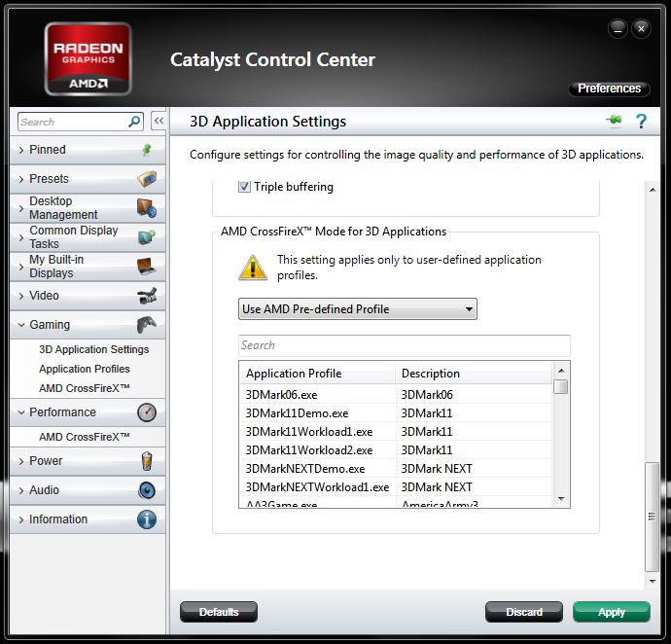Image resolution: width=671 pixels, height=644 pixels.
Task: Click the Performance gauge icon
Action: coord(147,412)
